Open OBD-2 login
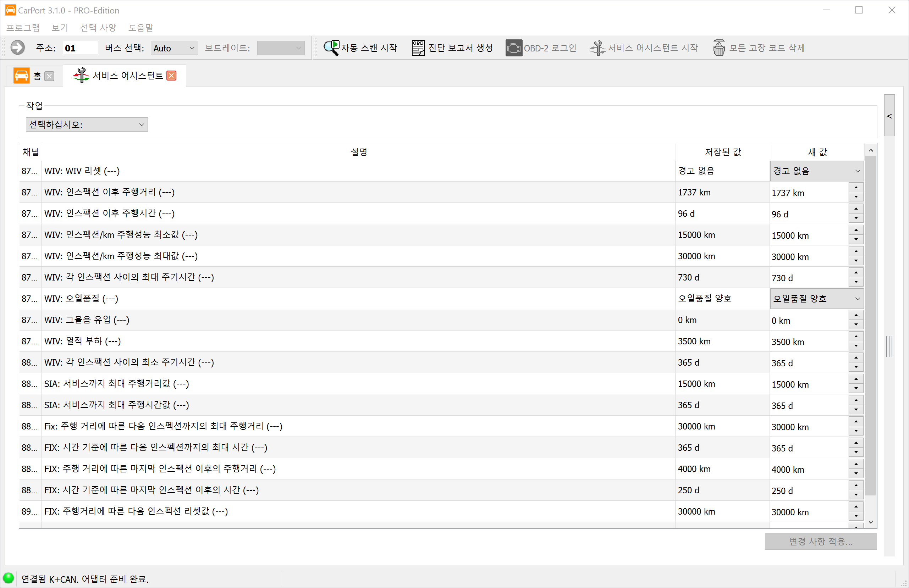The width and height of the screenshot is (909, 588). pos(540,48)
